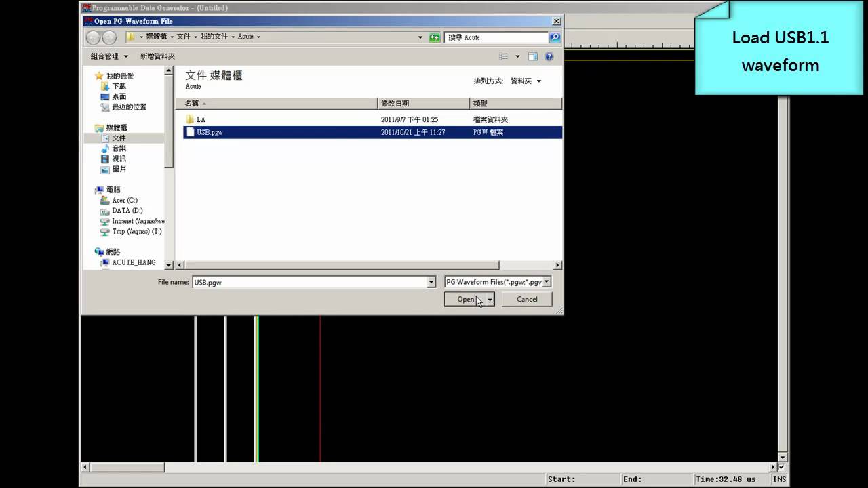868x488 pixels.
Task: Open 最近的位置 in the sidebar
Action: point(123,106)
